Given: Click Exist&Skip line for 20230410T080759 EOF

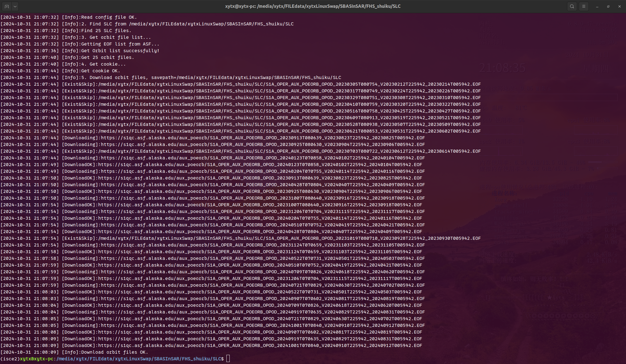Looking at the screenshot, I should 241,104.
